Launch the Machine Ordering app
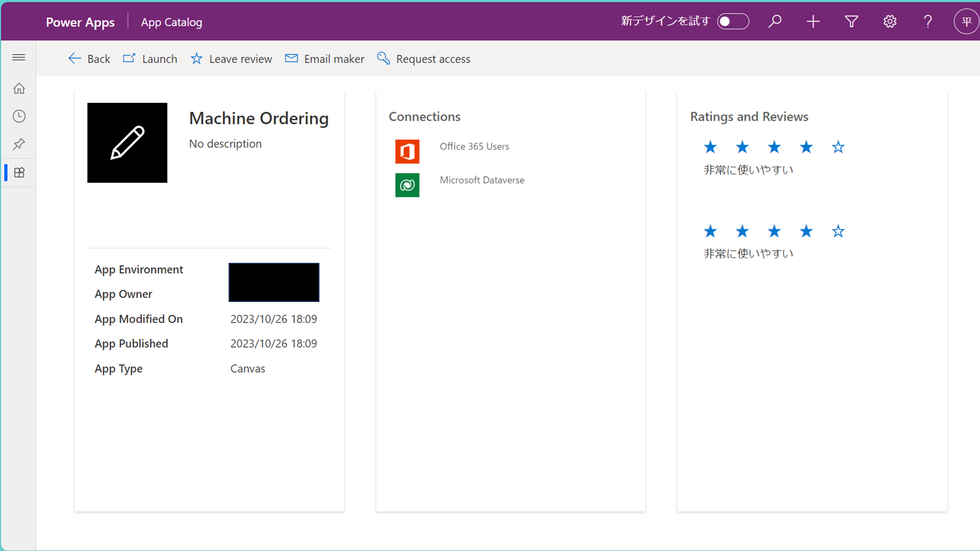 click(x=150, y=59)
